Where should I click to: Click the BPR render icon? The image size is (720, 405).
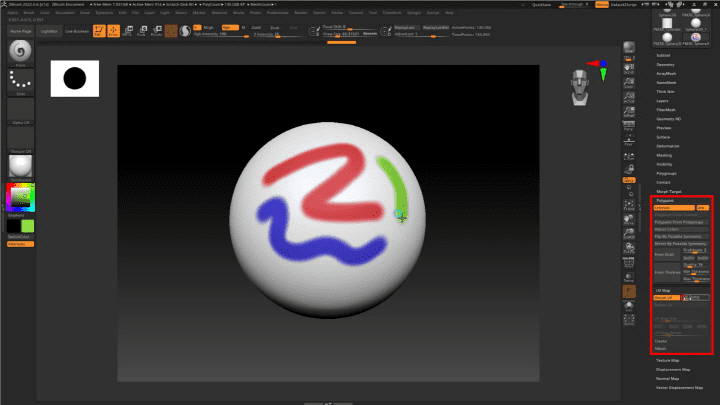click(x=629, y=49)
